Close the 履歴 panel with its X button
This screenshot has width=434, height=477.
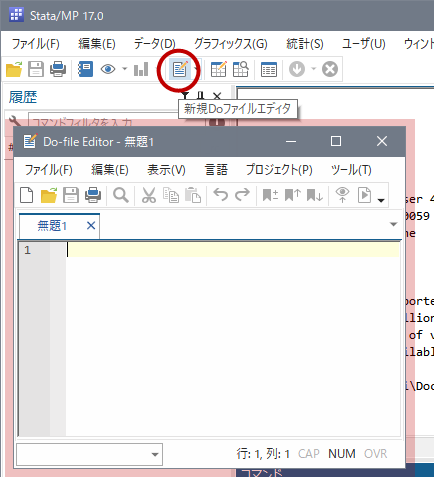[x=217, y=96]
